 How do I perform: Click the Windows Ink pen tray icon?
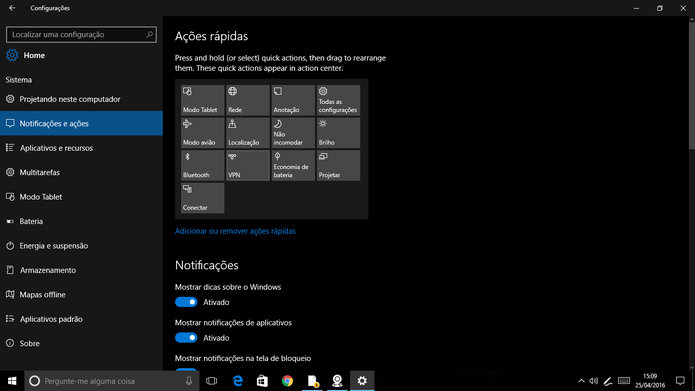point(608,381)
